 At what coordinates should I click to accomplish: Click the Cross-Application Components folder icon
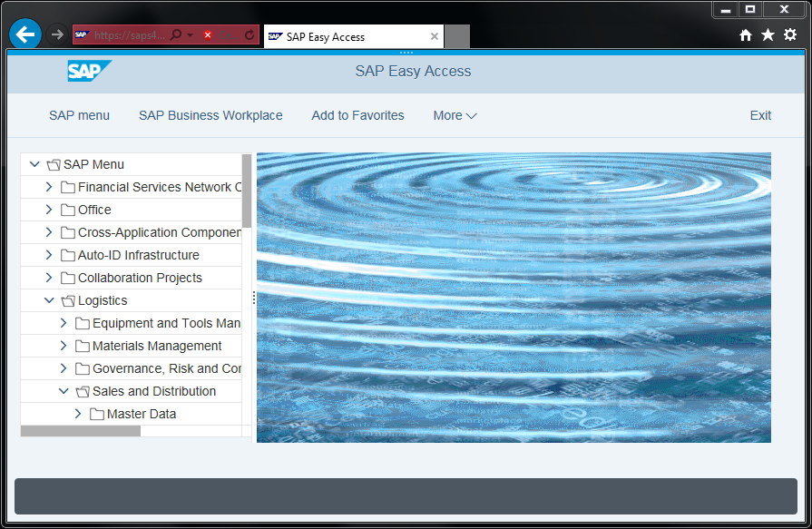68,232
